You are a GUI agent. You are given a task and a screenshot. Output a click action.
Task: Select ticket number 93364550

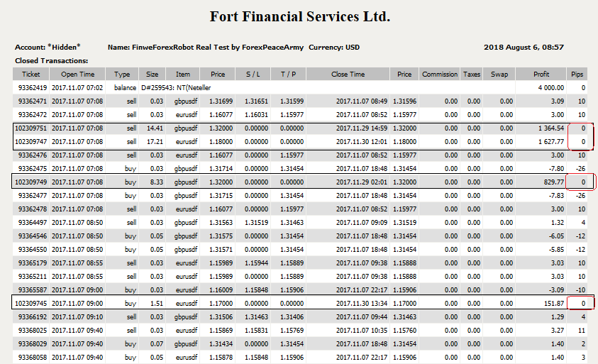[33, 250]
